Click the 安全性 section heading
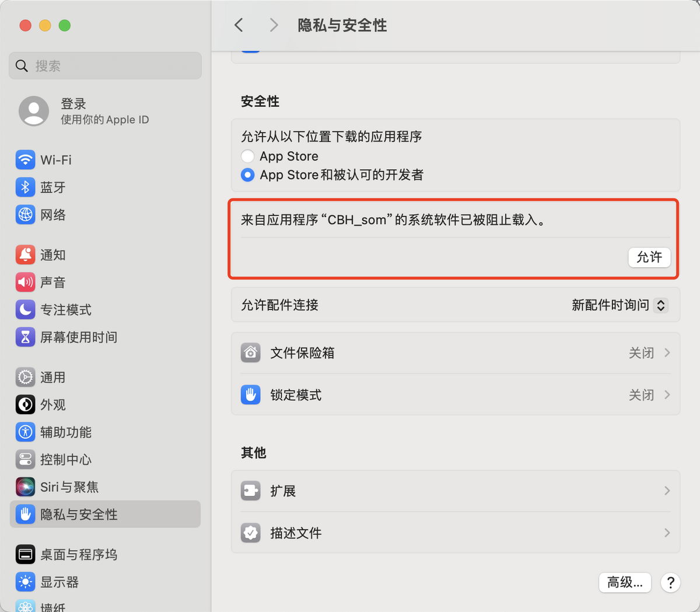Screen dimensions: 700x612 click(x=260, y=102)
